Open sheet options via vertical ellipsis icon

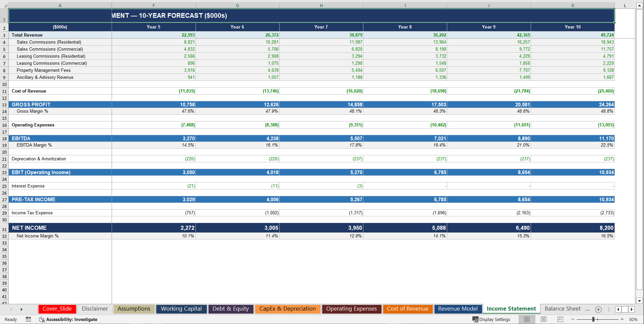tap(609, 309)
